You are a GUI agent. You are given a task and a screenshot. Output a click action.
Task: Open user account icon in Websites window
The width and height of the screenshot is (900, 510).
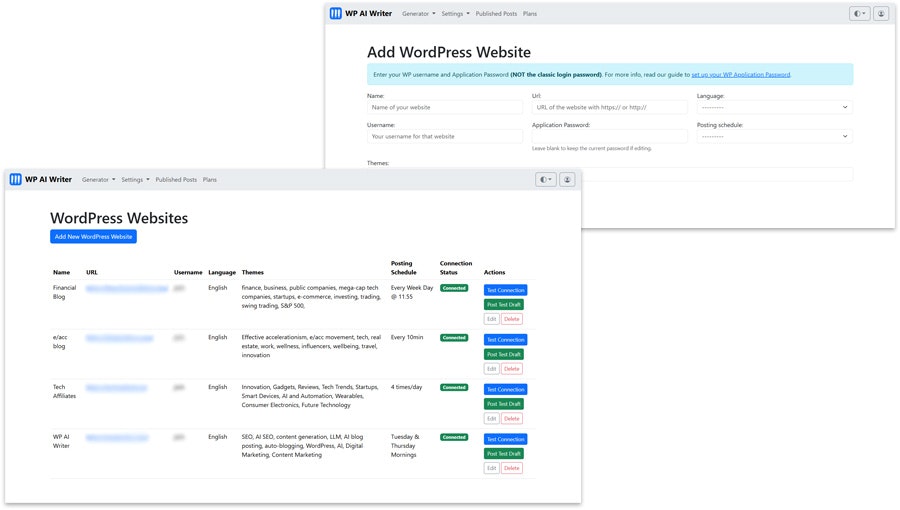(x=567, y=180)
